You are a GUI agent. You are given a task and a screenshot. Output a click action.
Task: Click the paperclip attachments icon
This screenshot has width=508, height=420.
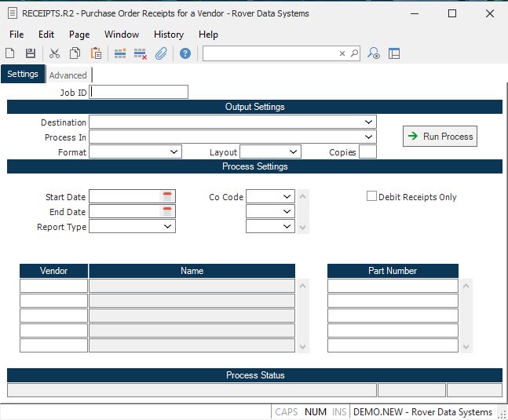[161, 53]
